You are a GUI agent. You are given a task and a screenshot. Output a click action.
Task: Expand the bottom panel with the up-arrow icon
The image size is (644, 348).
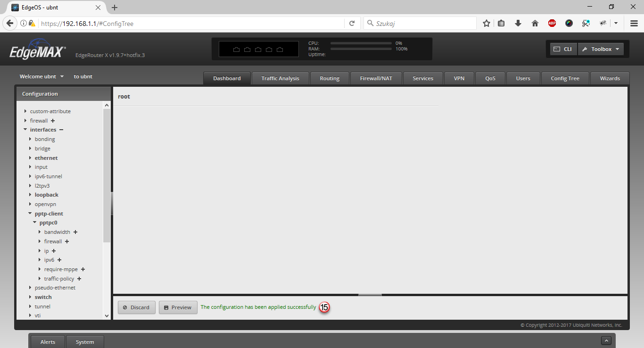[x=607, y=340]
